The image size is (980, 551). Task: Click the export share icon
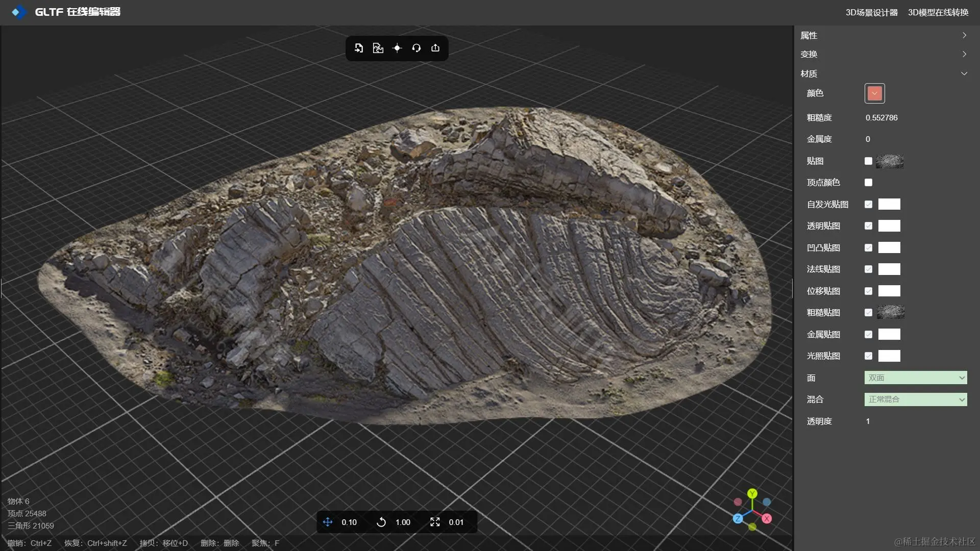click(x=435, y=48)
